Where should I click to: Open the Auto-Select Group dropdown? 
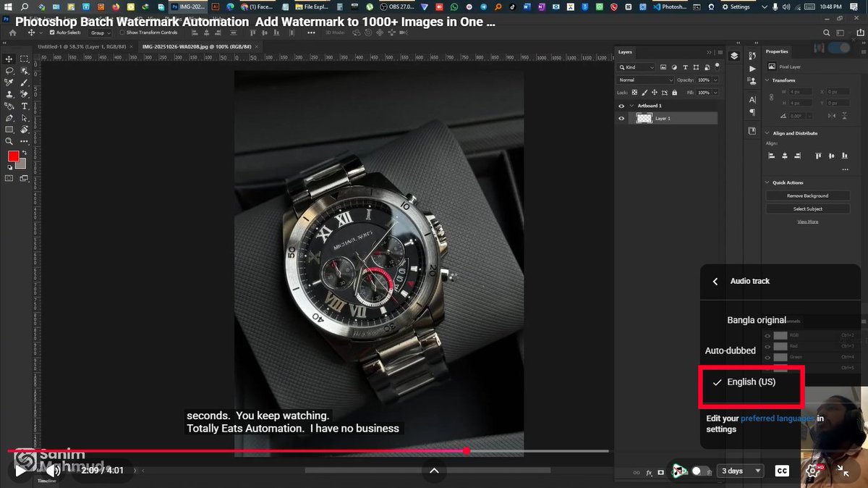[100, 33]
